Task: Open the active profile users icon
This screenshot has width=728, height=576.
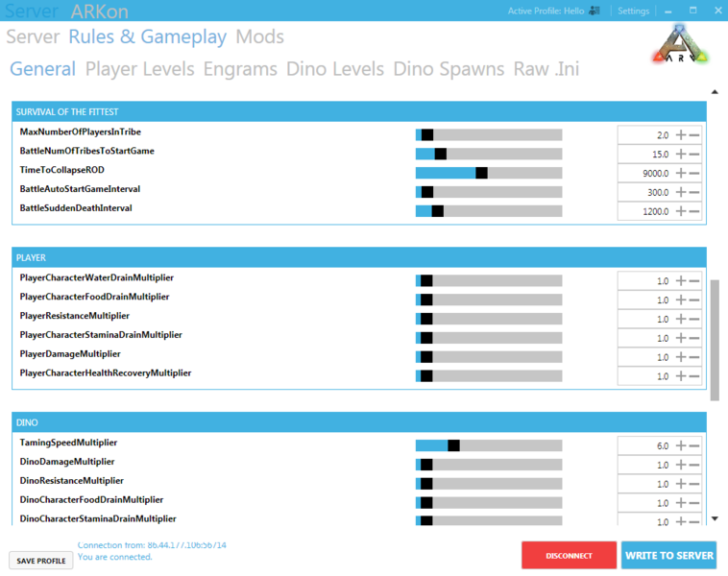Action: pyautogui.click(x=595, y=11)
